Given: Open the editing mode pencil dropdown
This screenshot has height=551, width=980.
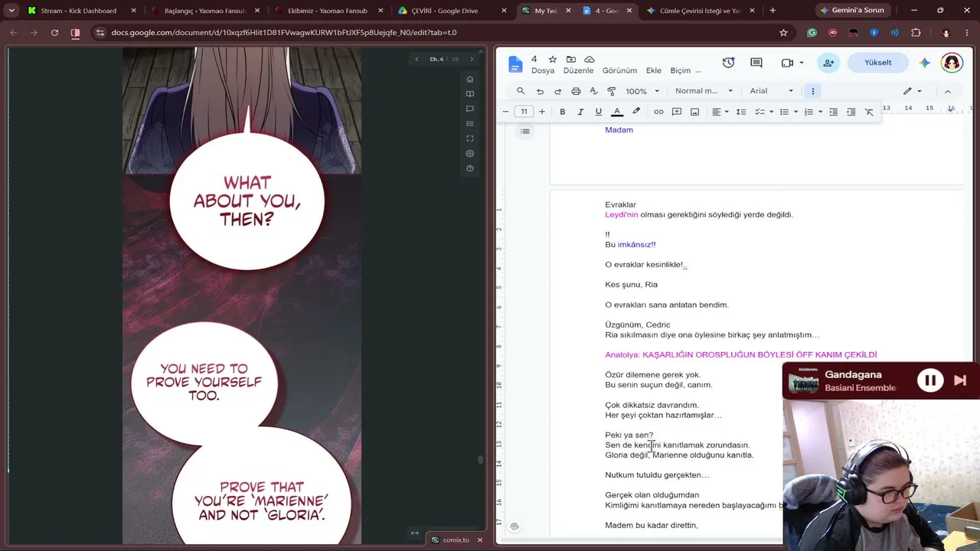Looking at the screenshot, I should (914, 91).
